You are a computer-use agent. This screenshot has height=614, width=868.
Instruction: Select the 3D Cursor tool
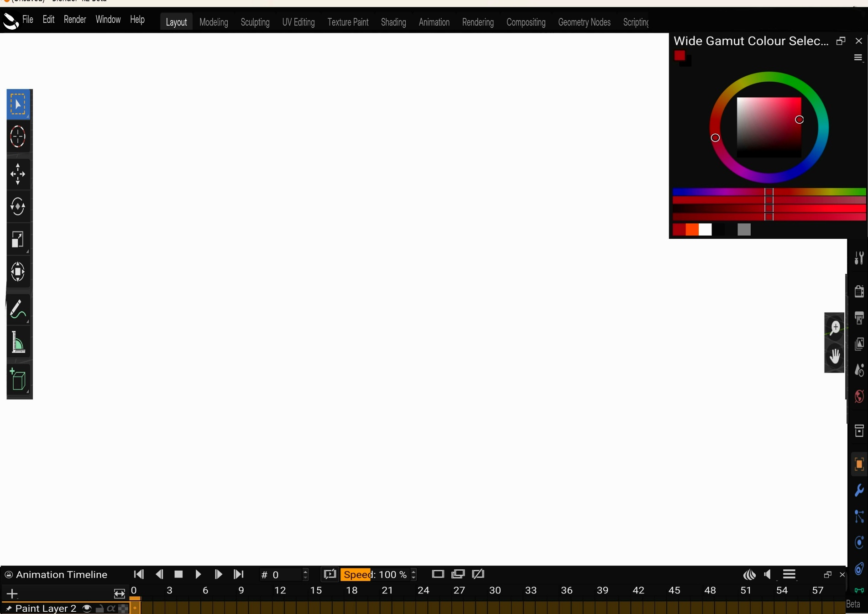pyautogui.click(x=18, y=136)
